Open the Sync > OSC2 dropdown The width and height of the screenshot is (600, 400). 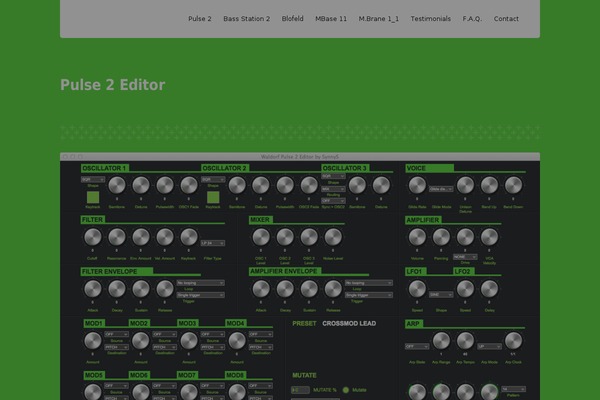pos(333,201)
